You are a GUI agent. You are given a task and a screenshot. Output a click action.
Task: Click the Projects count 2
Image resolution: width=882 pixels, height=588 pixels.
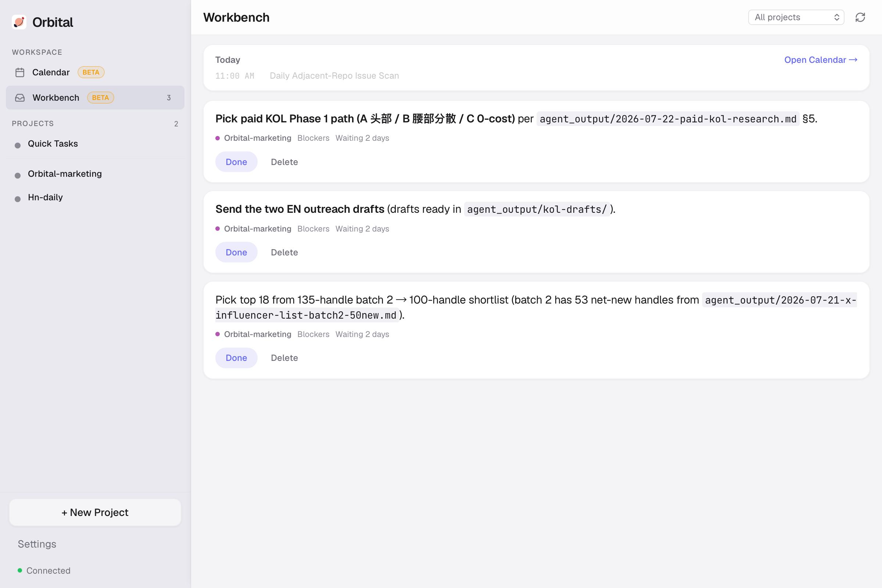tap(176, 124)
